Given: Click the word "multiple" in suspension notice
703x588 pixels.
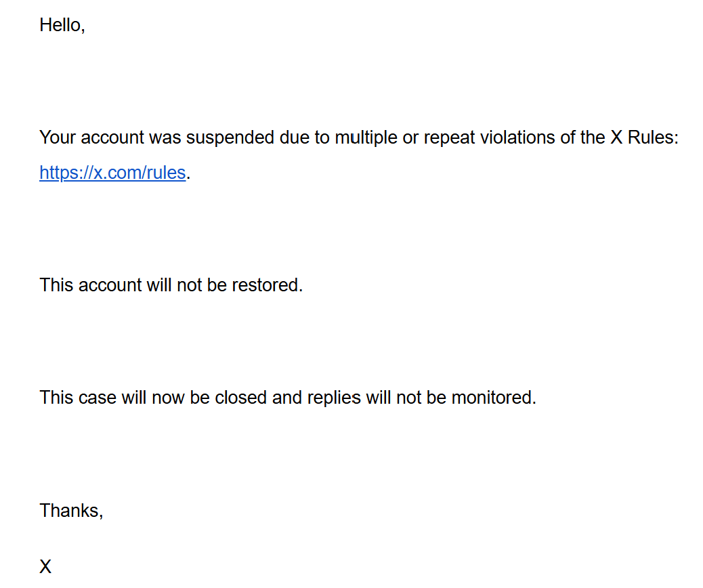Looking at the screenshot, I should 366,138.
